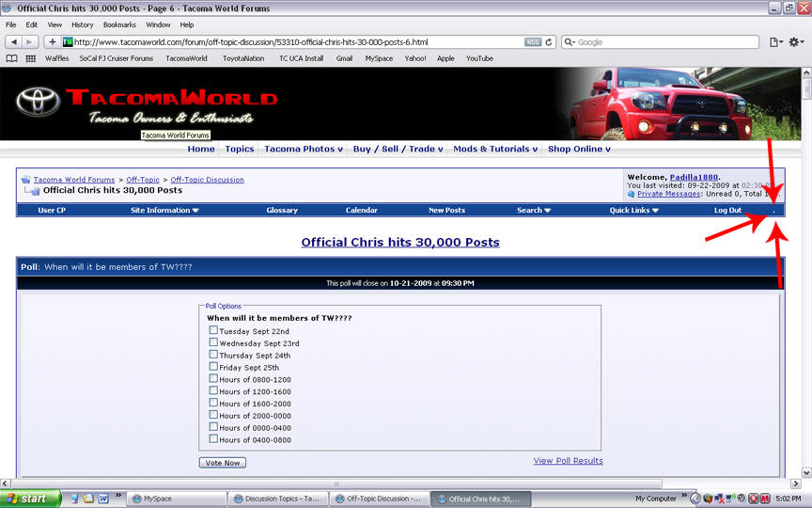Open the Window menu
The image size is (812, 508).
(x=158, y=24)
